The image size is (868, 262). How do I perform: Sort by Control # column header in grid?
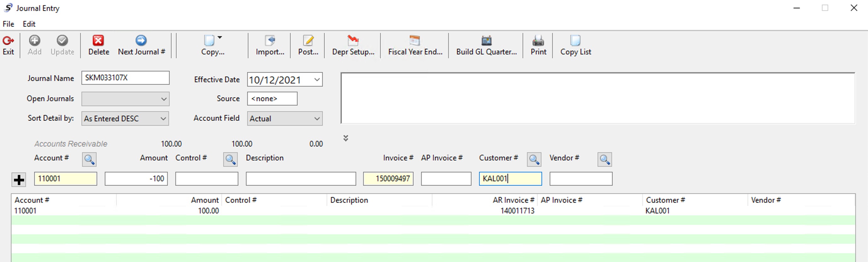click(274, 200)
